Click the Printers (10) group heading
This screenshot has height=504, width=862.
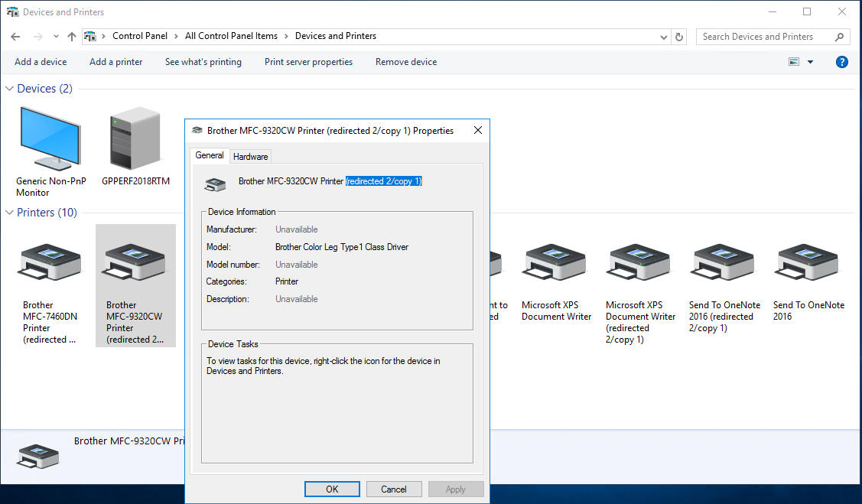click(x=47, y=213)
